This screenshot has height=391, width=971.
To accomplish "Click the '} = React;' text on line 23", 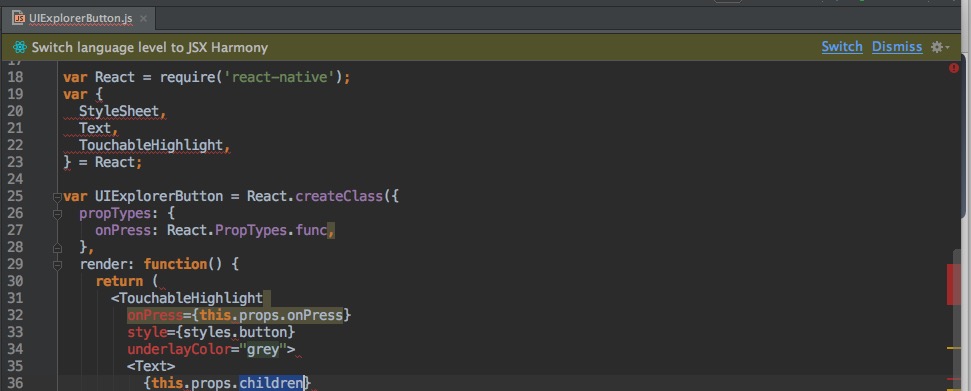I will (x=103, y=162).
